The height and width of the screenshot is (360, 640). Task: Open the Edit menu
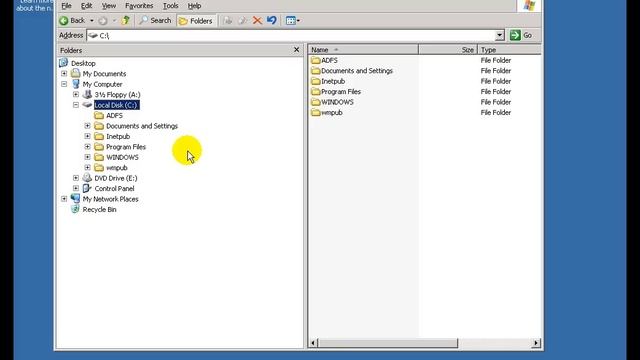tap(86, 6)
